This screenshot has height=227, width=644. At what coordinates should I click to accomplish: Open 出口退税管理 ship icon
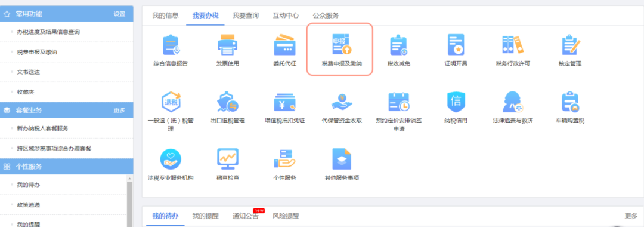click(228, 102)
